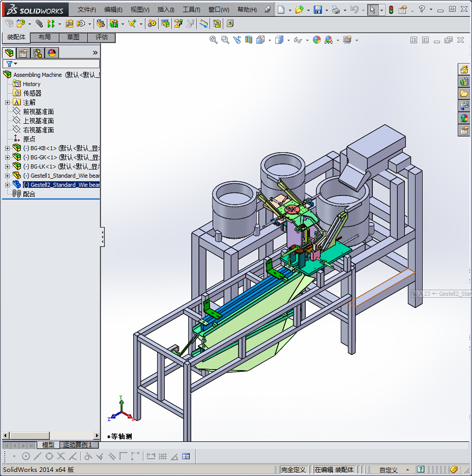The height and width of the screenshot is (476, 472).
Task: Click the Rebuild traffic light icon
Action: 391,10
